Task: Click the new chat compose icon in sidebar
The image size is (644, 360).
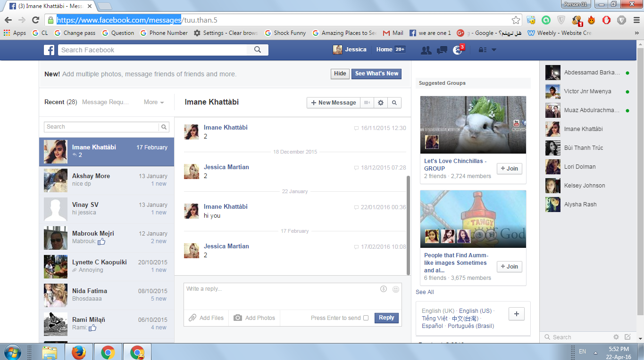Action: (x=627, y=337)
